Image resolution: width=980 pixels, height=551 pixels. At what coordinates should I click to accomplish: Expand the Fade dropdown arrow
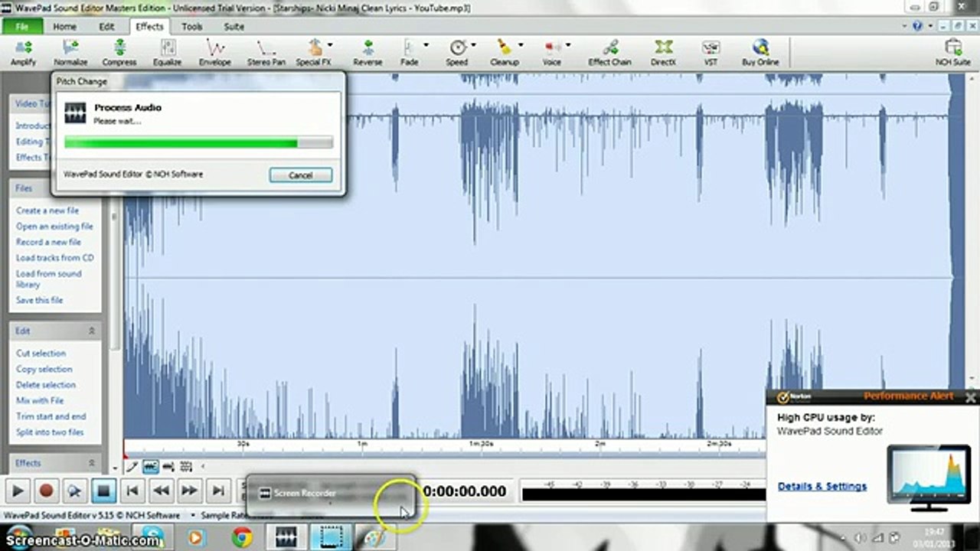click(x=426, y=45)
